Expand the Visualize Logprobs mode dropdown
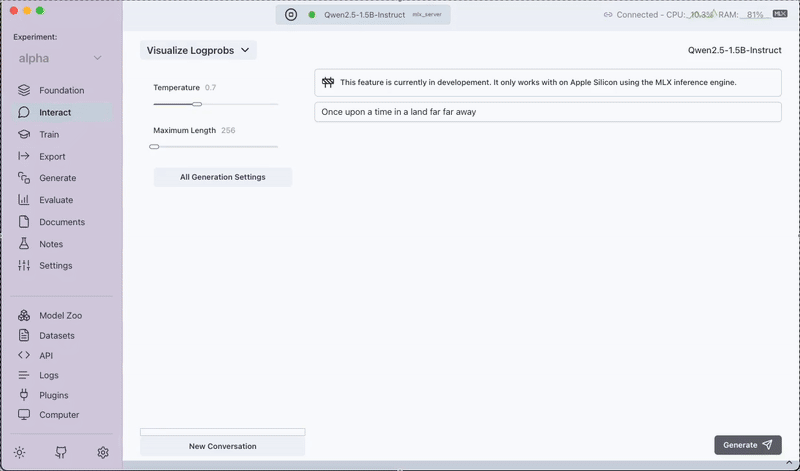This screenshot has width=800, height=471. click(198, 50)
